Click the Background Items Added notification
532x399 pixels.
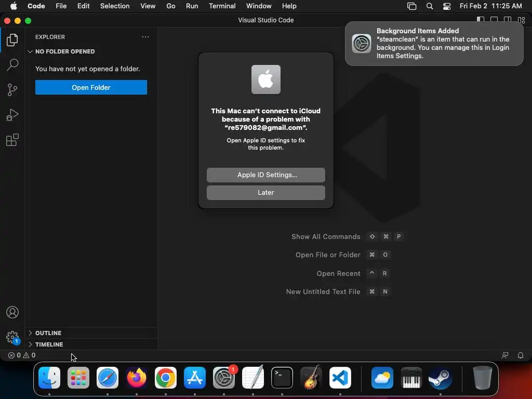point(434,44)
